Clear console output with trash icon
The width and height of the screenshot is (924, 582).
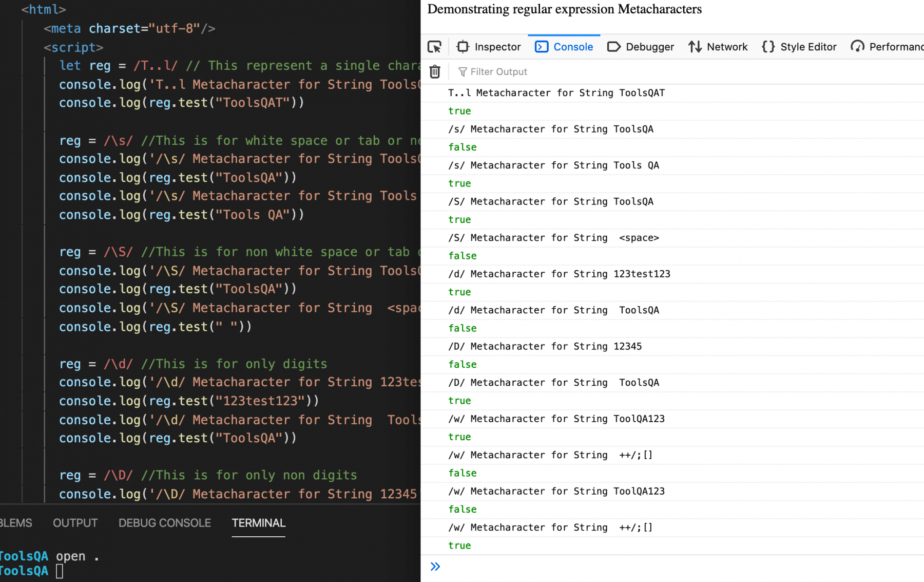pyautogui.click(x=435, y=71)
